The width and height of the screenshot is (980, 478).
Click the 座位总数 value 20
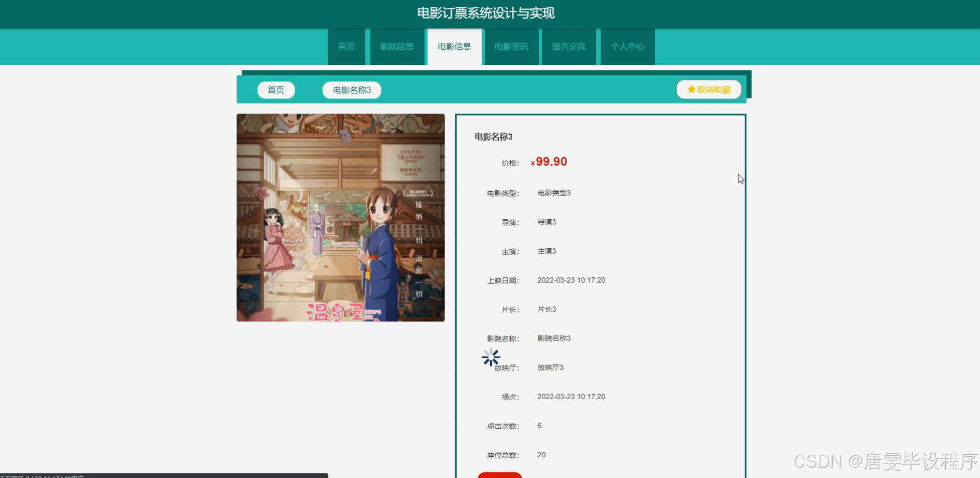(541, 455)
